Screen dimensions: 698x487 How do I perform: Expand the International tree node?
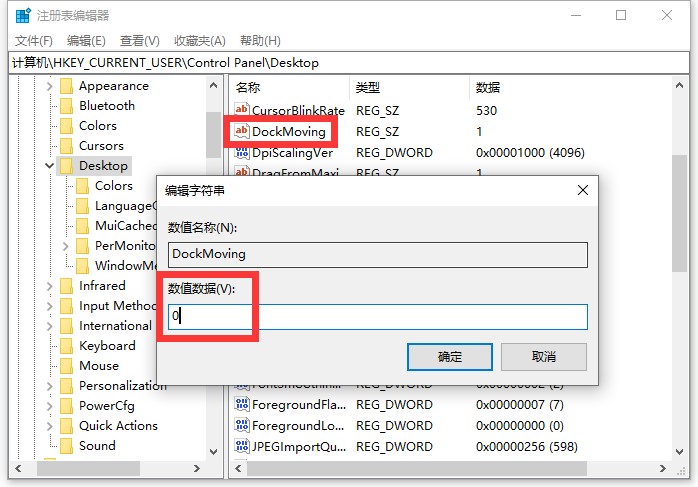[x=50, y=326]
